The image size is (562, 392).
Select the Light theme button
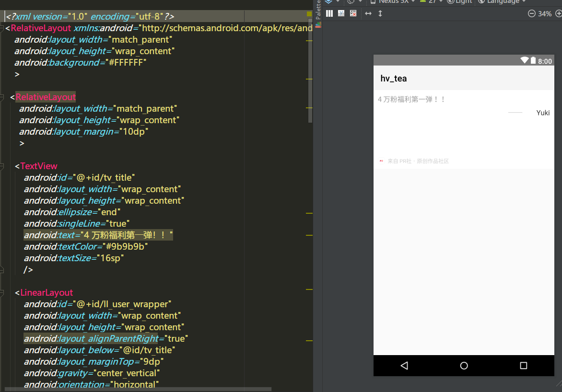click(459, 1)
